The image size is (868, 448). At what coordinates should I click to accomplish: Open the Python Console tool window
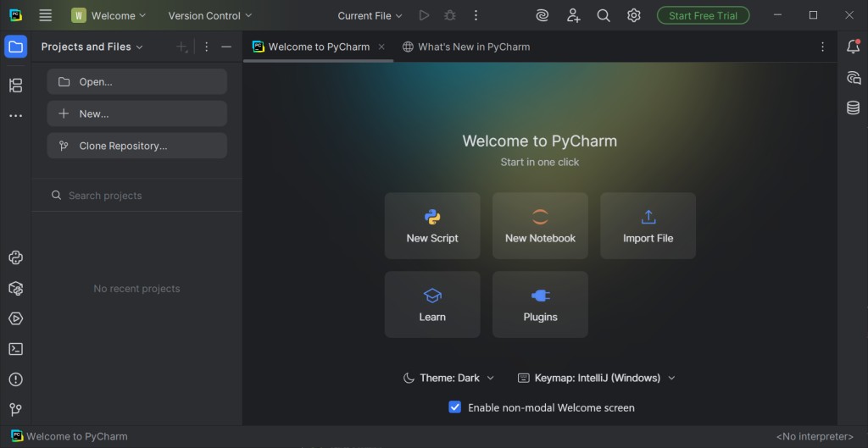(x=15, y=258)
